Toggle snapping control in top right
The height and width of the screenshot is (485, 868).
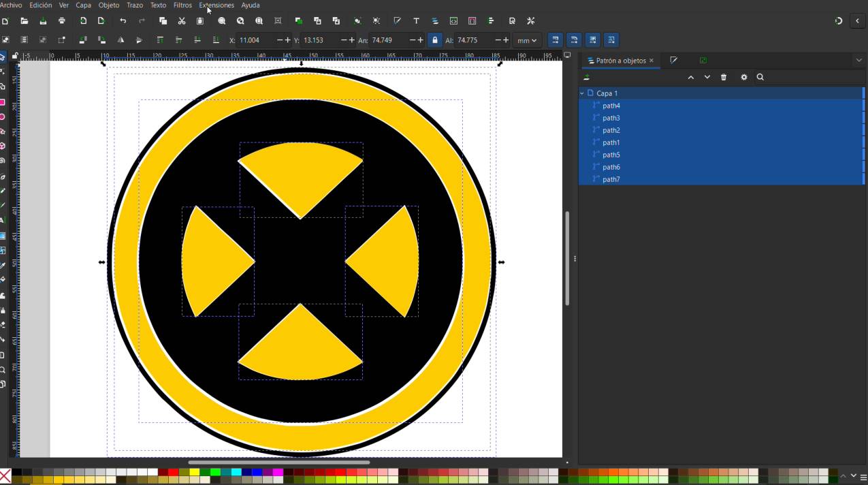pos(839,21)
